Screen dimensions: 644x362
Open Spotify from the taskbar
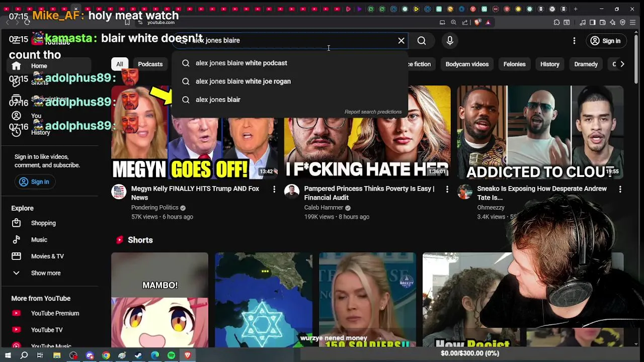171,355
